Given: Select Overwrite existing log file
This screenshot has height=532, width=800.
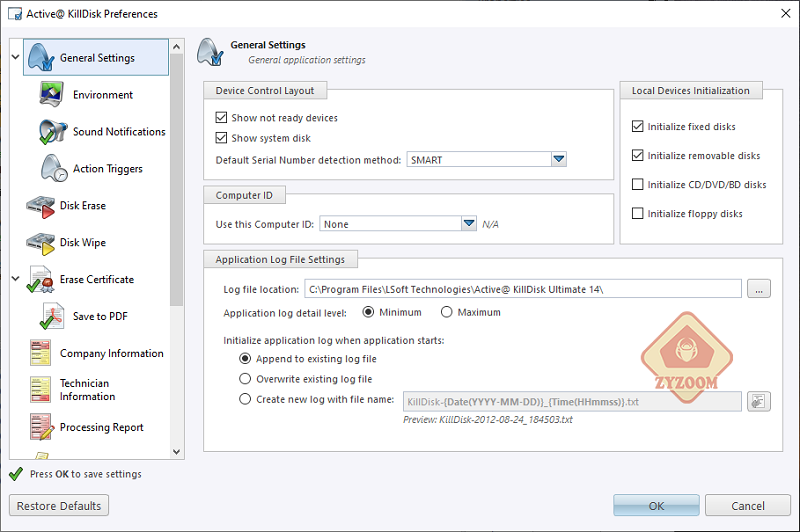Looking at the screenshot, I should coord(245,378).
